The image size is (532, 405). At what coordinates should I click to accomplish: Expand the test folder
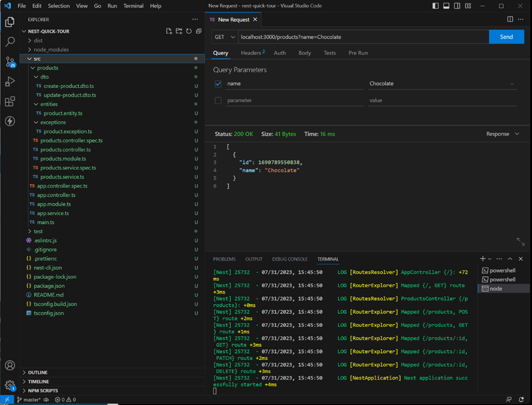tap(29, 231)
